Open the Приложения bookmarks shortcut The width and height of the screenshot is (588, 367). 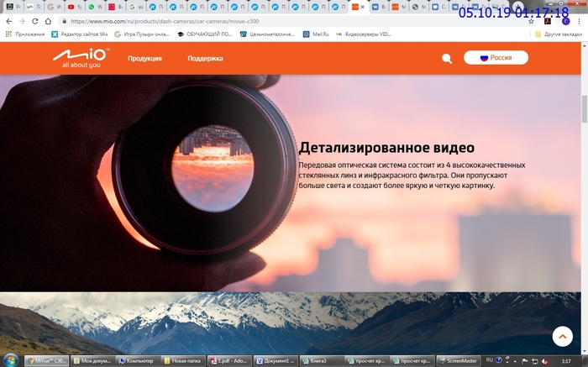(25, 34)
